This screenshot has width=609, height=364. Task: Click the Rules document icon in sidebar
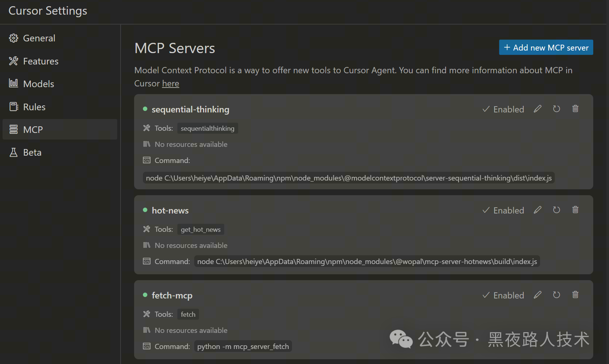14,107
